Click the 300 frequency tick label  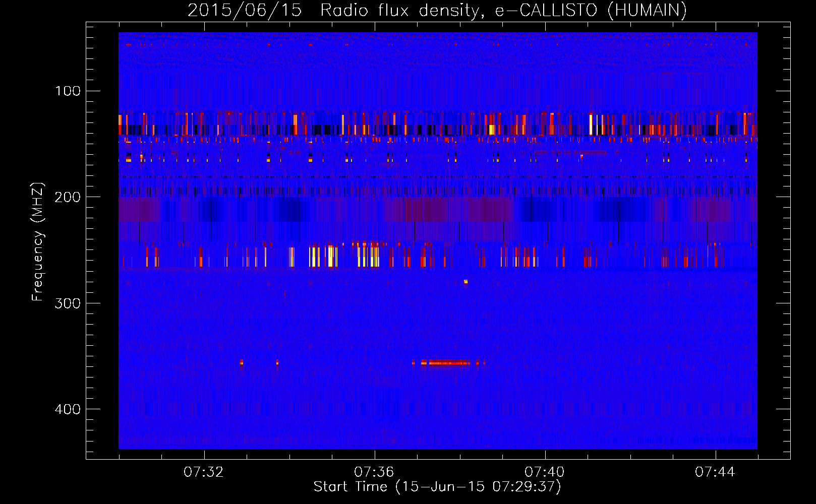tap(68, 303)
